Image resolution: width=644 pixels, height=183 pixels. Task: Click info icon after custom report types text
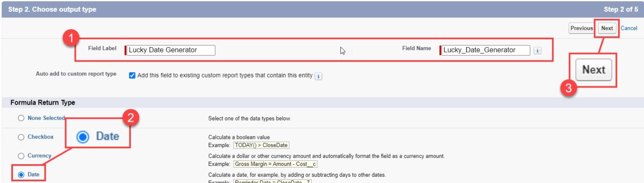[x=318, y=76]
